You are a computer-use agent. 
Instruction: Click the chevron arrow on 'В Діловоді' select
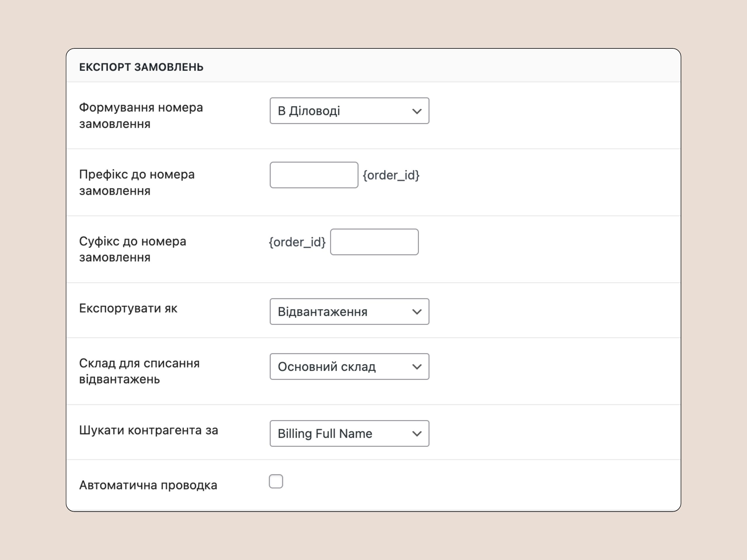[417, 111]
